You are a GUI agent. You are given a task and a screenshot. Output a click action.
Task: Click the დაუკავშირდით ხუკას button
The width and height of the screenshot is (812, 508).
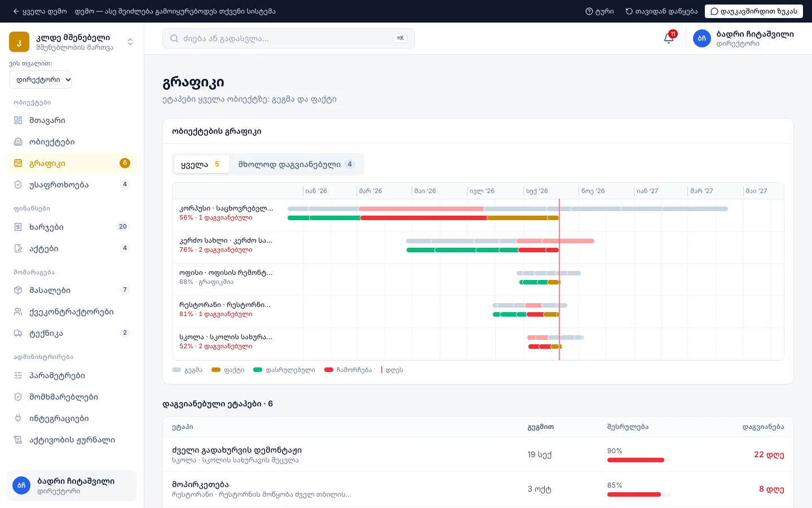tap(754, 11)
